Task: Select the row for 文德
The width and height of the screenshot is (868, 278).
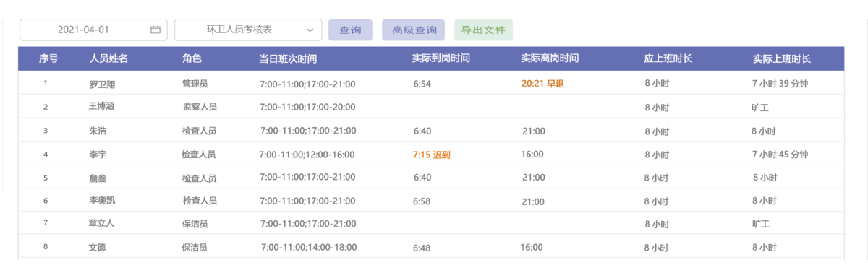Action: [431, 247]
